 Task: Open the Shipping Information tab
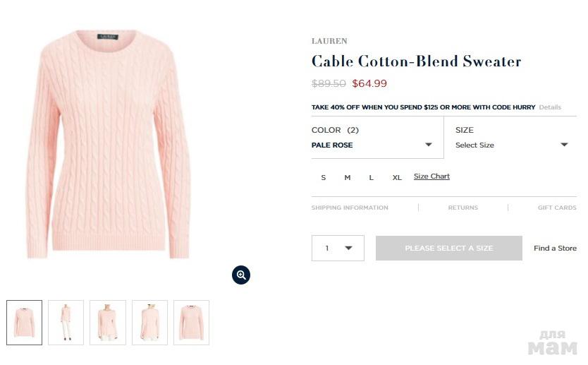click(x=350, y=208)
